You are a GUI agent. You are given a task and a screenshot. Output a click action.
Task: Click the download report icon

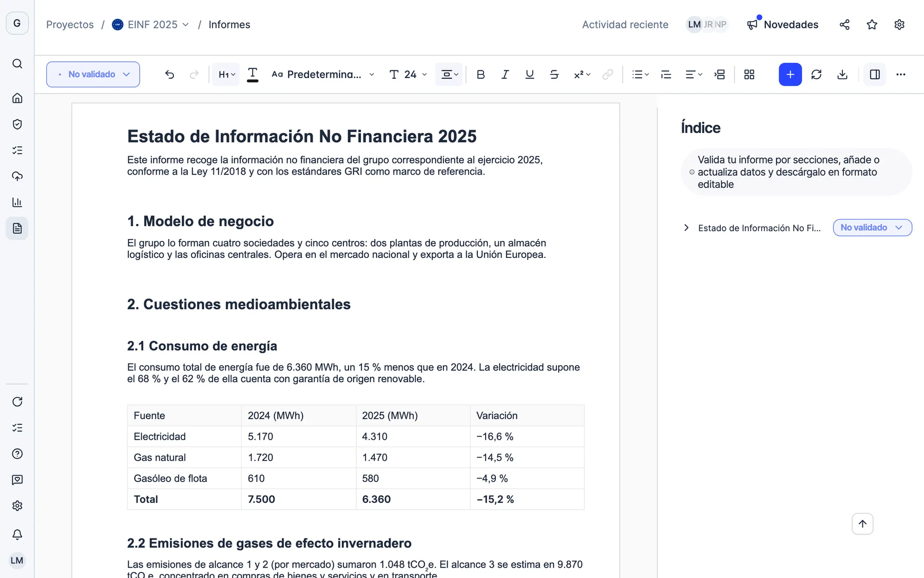pyautogui.click(x=842, y=74)
